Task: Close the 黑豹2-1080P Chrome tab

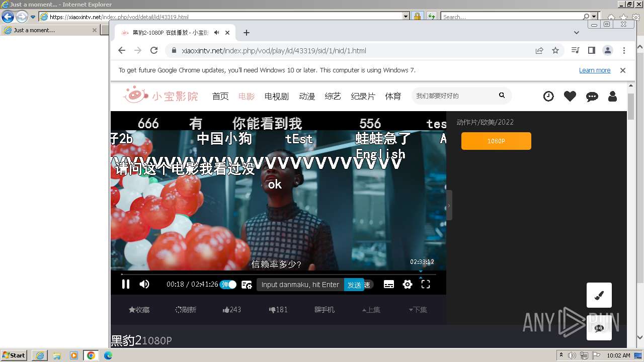Action: point(227,33)
